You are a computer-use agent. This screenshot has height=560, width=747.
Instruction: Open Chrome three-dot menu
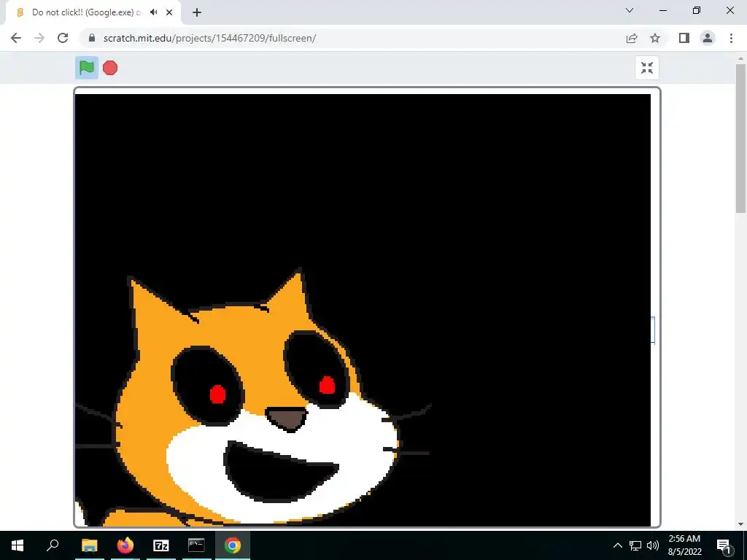pyautogui.click(x=731, y=38)
